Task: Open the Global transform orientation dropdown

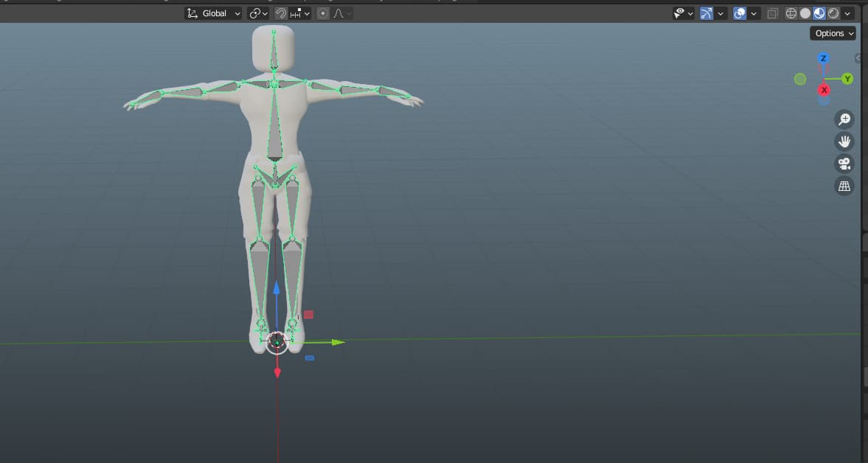Action: (213, 13)
